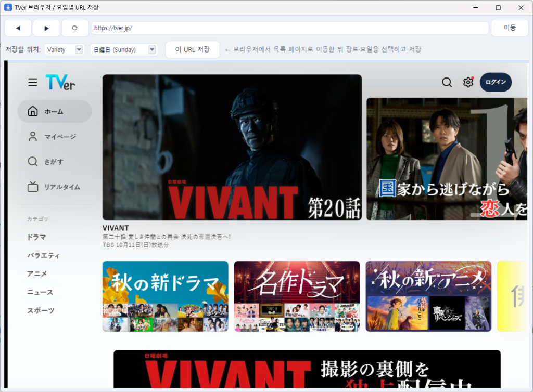Viewport: 533px width, 392px height.
Task: Click the マイページ person icon
Action: (33, 136)
